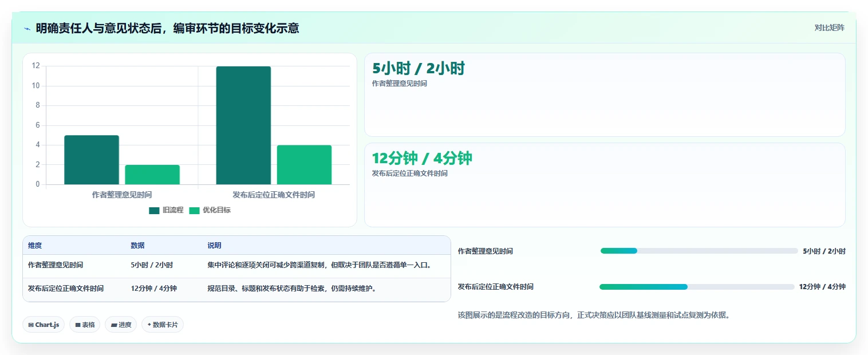Image resolution: width=868 pixels, height=355 pixels.
Task: Click the 旧流程 bar for 作者整理意见时间
Action: click(x=92, y=160)
